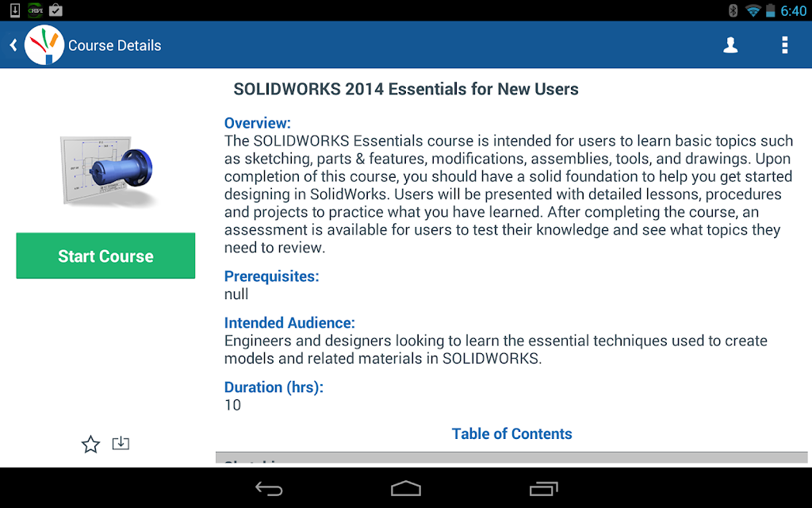The width and height of the screenshot is (812, 508).
Task: Favorite the course with star icon
Action: [x=90, y=444]
